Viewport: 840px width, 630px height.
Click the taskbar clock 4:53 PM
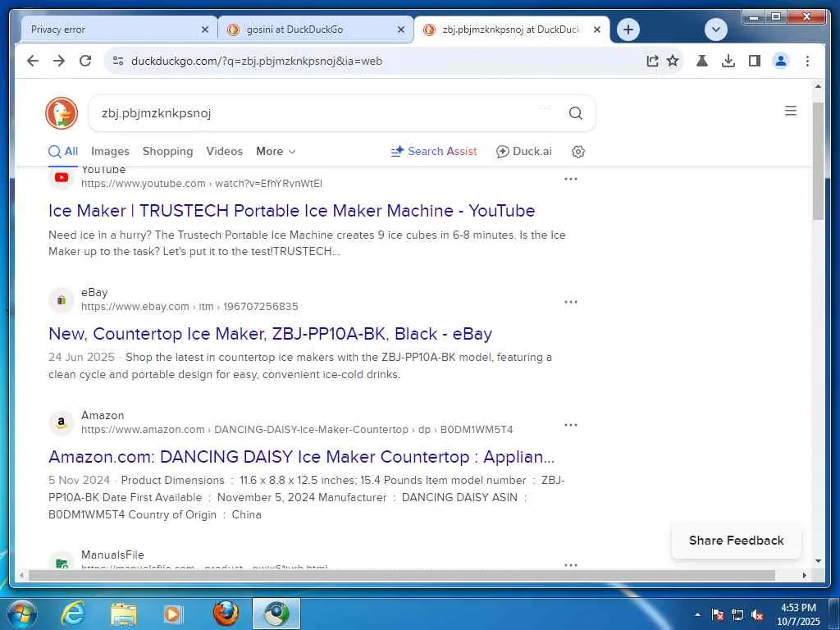pos(798,614)
